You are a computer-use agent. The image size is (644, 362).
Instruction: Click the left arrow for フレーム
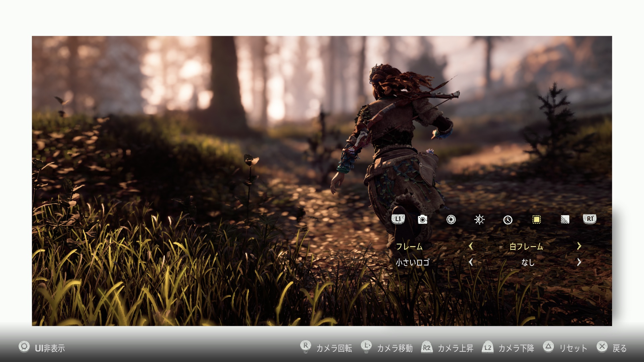[x=471, y=246]
